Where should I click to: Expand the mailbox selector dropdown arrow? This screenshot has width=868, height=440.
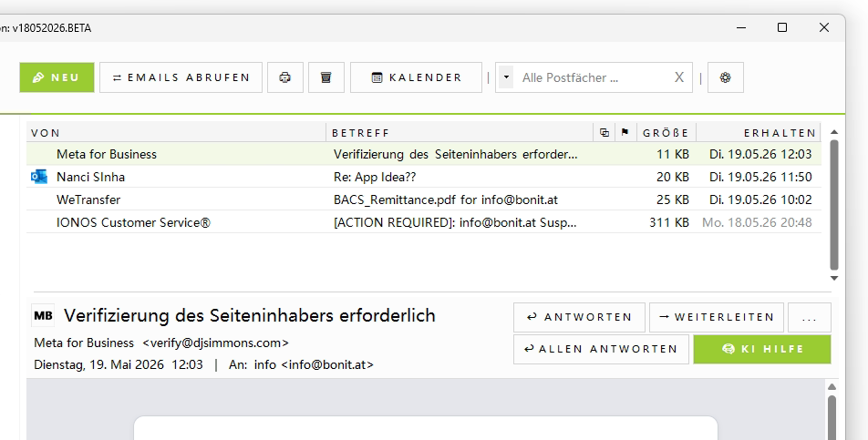coord(506,77)
